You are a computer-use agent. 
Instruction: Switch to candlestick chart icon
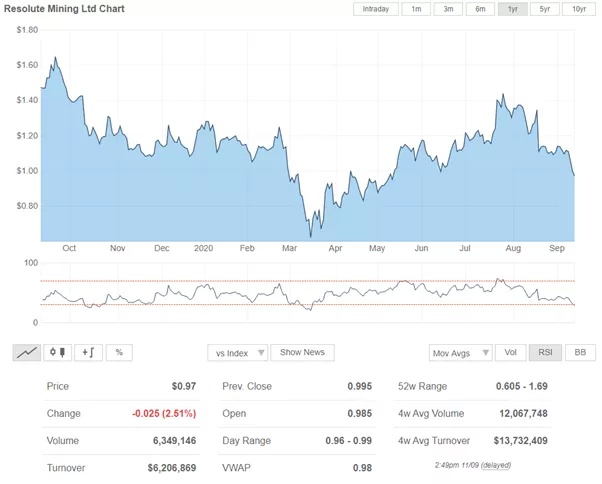click(58, 352)
